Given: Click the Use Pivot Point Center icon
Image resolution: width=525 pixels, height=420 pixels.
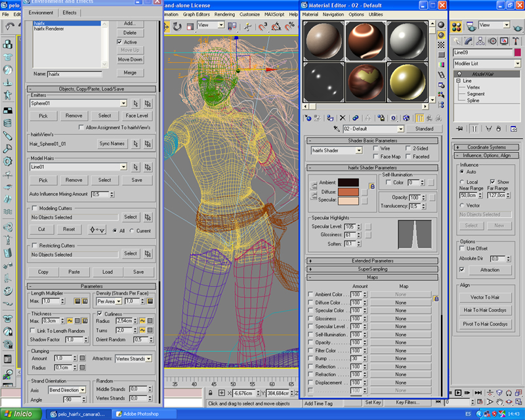Looking at the screenshot, I should [x=232, y=26].
